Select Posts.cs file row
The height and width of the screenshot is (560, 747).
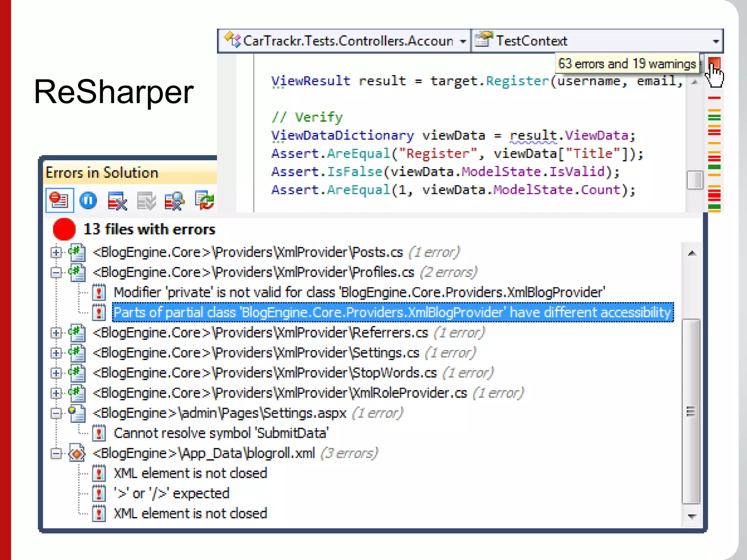276,252
